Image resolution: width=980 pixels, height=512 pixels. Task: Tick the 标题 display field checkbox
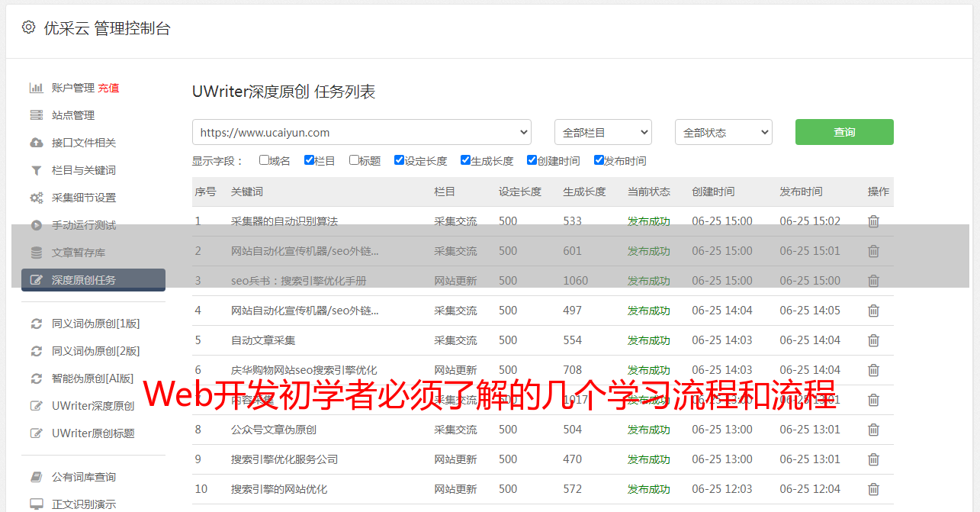(354, 160)
